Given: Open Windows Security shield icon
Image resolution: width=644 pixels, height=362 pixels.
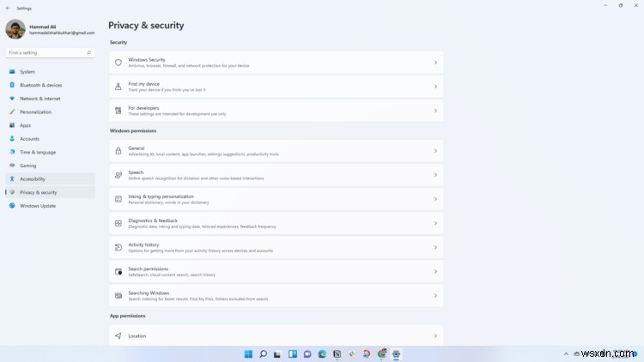Looking at the screenshot, I should pos(118,63).
